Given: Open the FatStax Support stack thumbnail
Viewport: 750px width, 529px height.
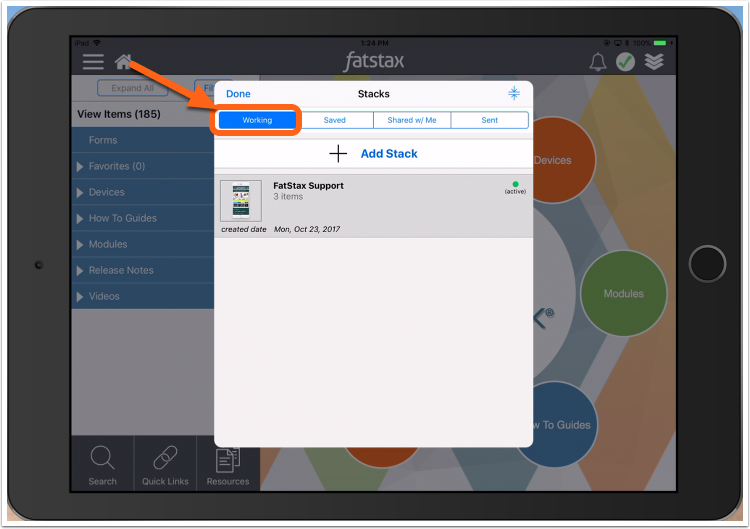Looking at the screenshot, I should tap(241, 201).
